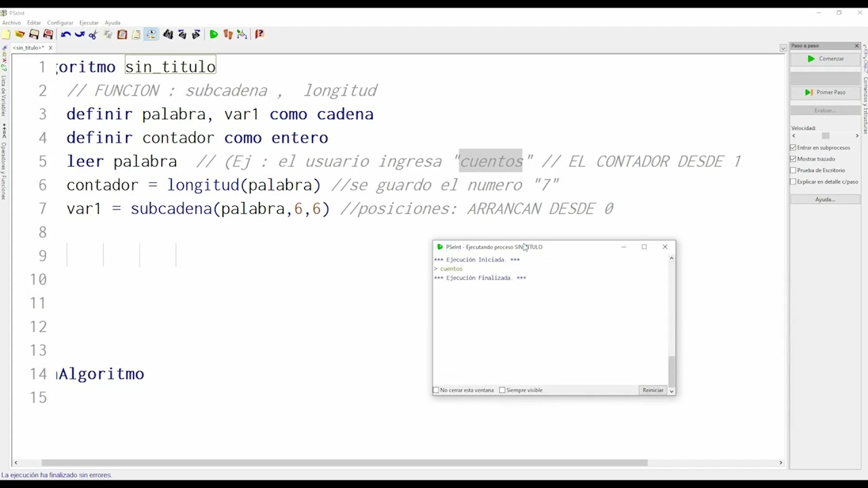Screen dimensions: 868x488
Task: Open the Archivo menu
Action: pos(12,23)
